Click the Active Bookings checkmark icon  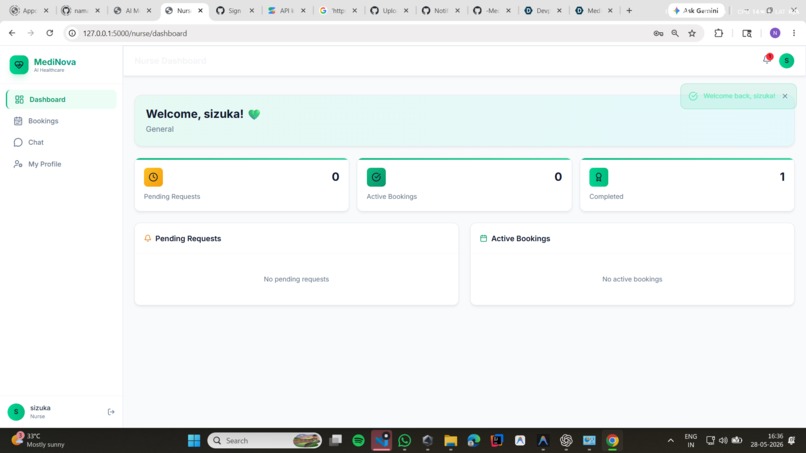coord(376,177)
